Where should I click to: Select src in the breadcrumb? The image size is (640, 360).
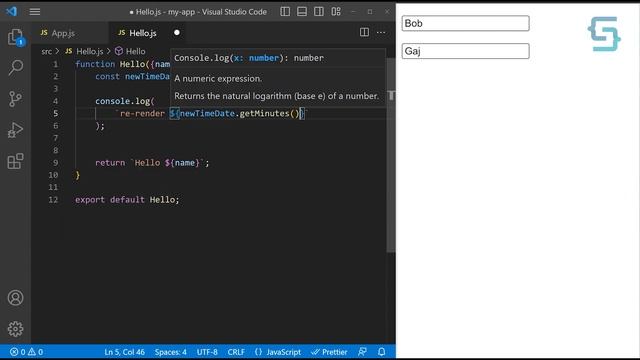47,51
